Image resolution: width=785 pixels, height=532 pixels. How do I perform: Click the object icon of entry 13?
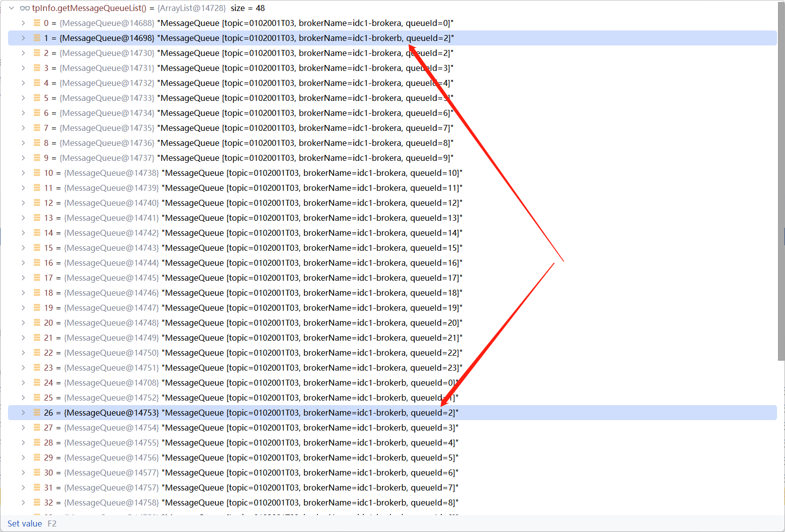[x=37, y=217]
